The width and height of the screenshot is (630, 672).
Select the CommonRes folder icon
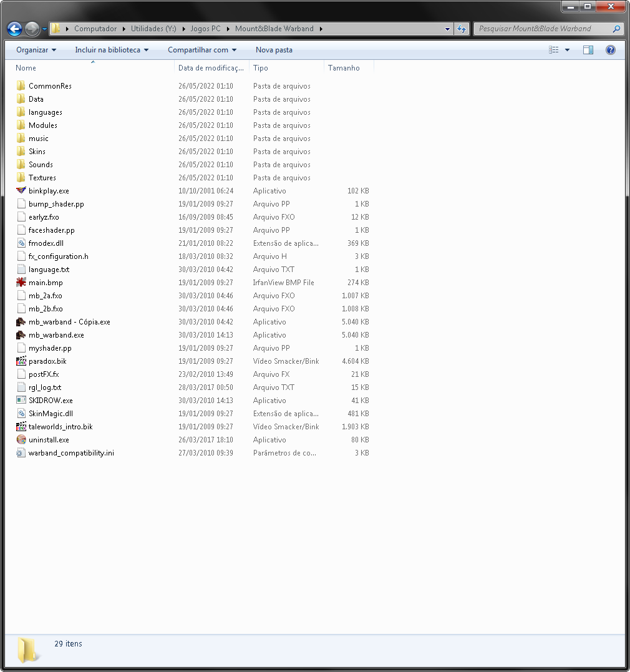(x=21, y=85)
